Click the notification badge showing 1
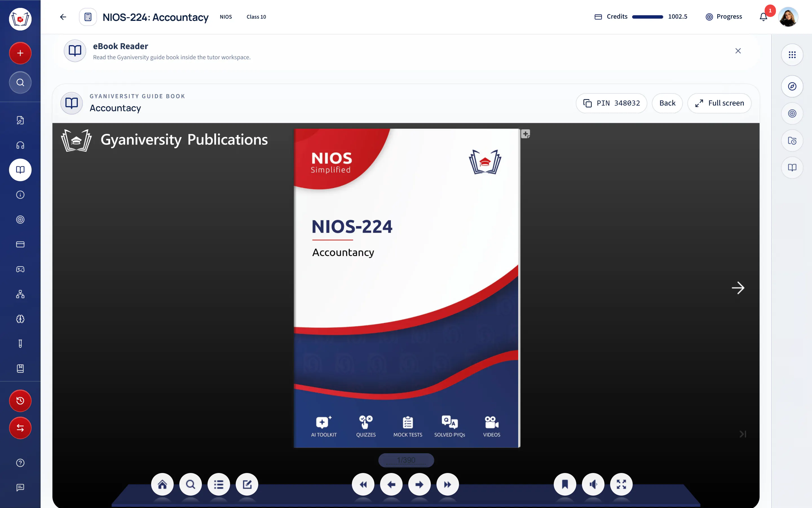 [770, 11]
